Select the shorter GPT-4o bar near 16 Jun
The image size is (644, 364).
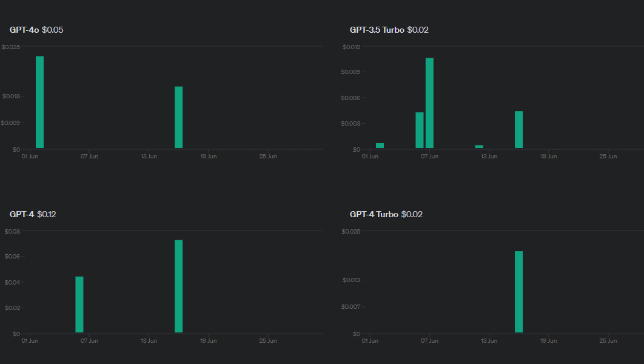(x=179, y=117)
